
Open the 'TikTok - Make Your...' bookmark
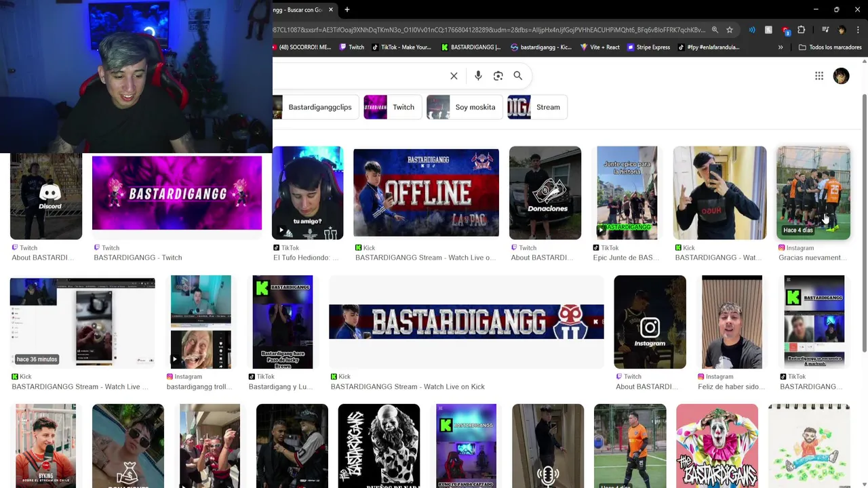coord(401,47)
